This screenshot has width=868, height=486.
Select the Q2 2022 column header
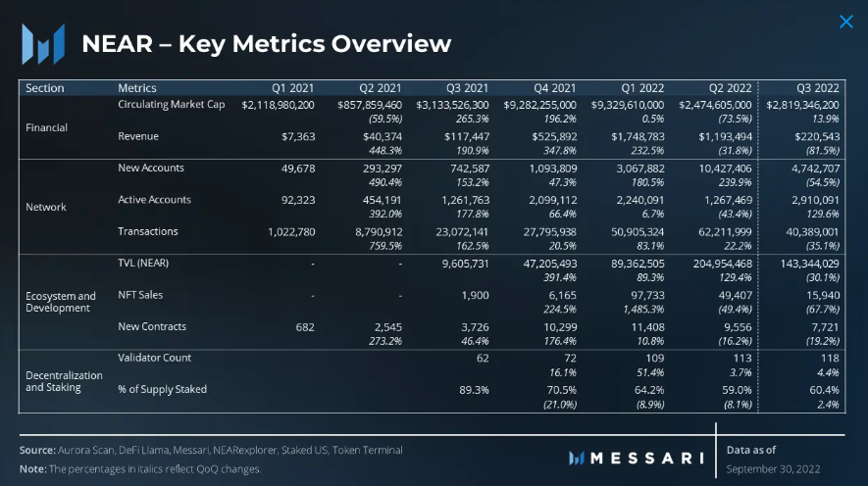pos(730,88)
